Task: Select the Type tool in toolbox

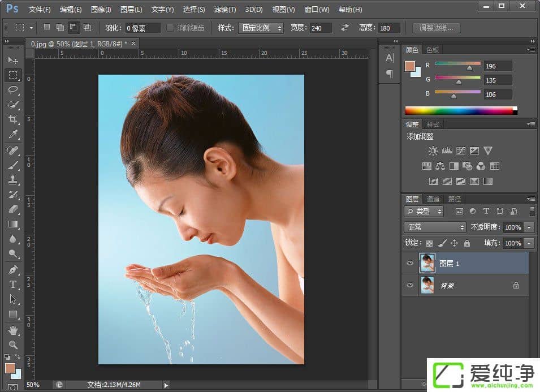Action: pyautogui.click(x=13, y=285)
